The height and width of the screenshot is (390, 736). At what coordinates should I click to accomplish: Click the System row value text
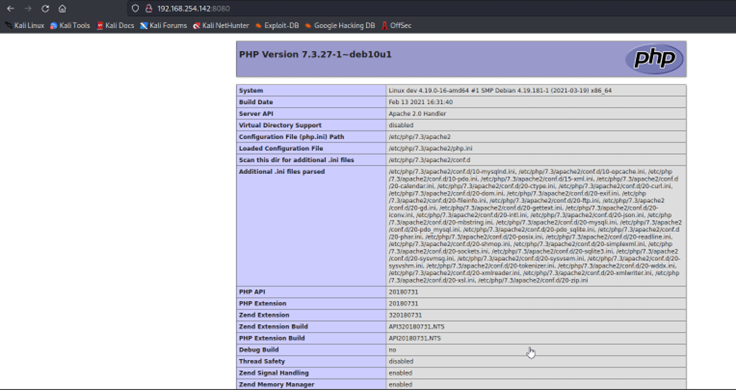500,91
